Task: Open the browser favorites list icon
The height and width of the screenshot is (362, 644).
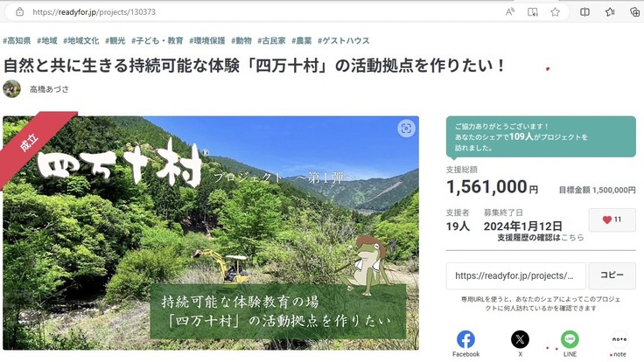Action: (x=610, y=12)
